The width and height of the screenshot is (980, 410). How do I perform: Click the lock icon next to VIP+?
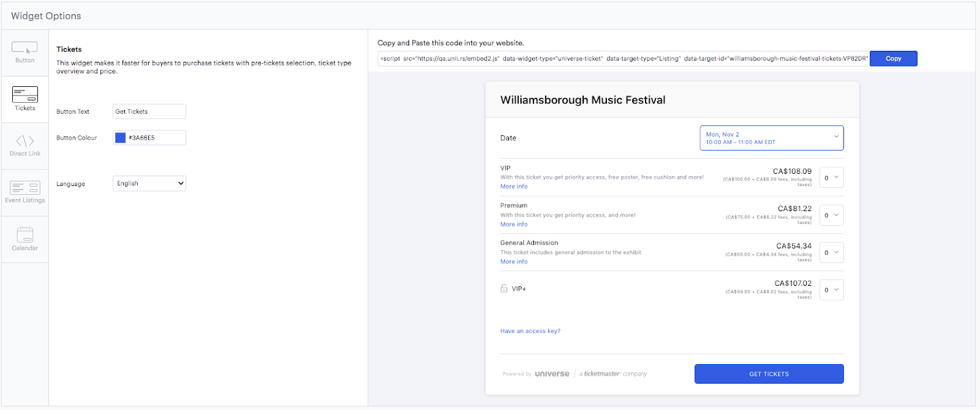click(x=504, y=288)
